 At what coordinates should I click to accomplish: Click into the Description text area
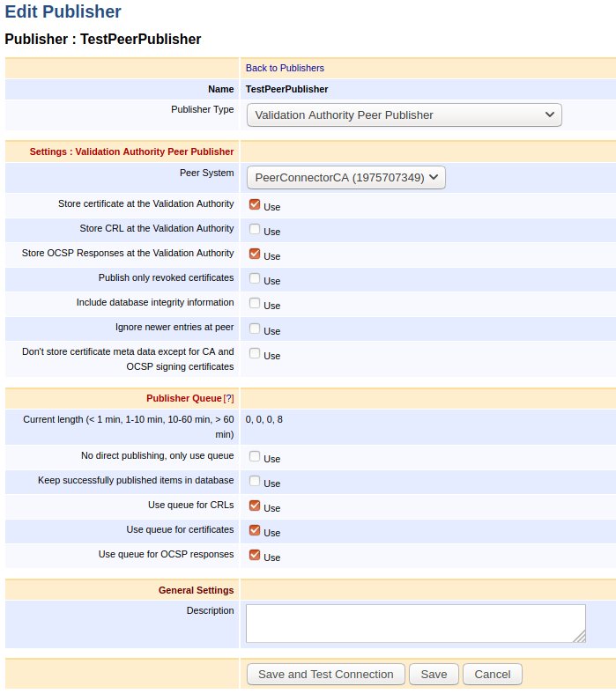coord(415,623)
